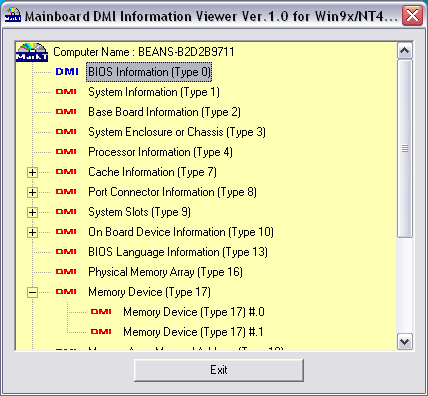Click the MarkT disc icon beside Computer Name
The height and width of the screenshot is (396, 428).
tap(32, 52)
